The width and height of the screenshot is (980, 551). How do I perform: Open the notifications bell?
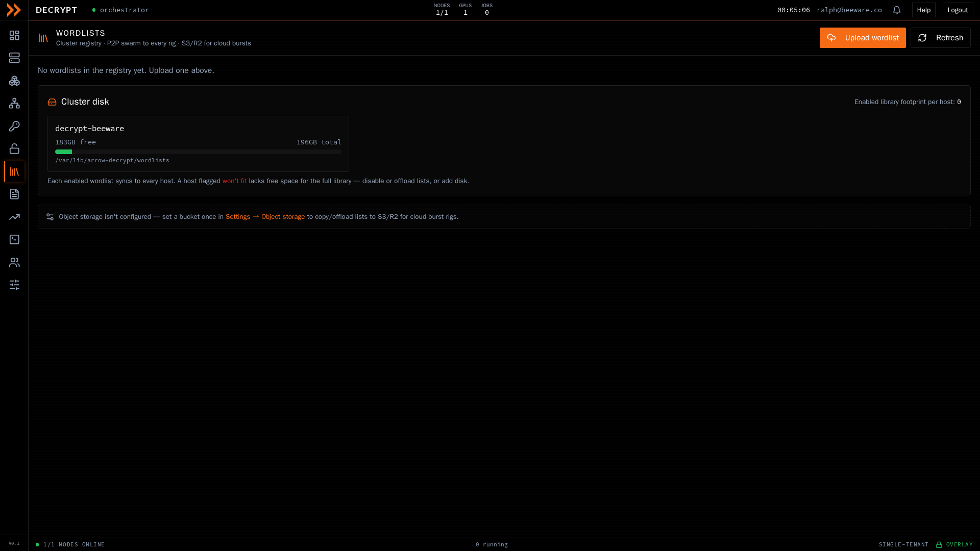click(897, 10)
